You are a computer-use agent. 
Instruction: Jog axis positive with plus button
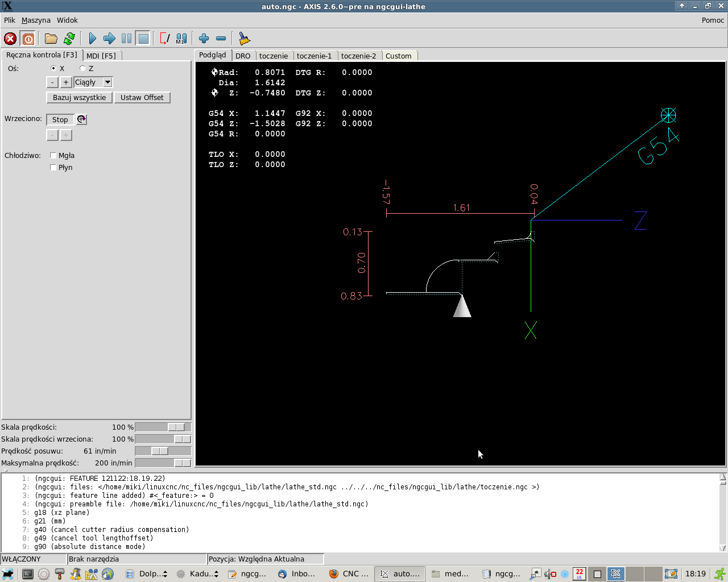pos(66,82)
